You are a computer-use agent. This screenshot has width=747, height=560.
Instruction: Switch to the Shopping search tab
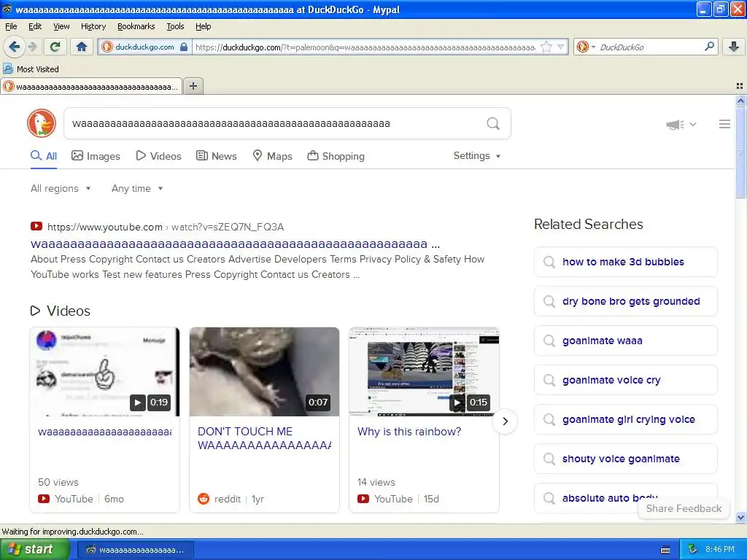(336, 156)
